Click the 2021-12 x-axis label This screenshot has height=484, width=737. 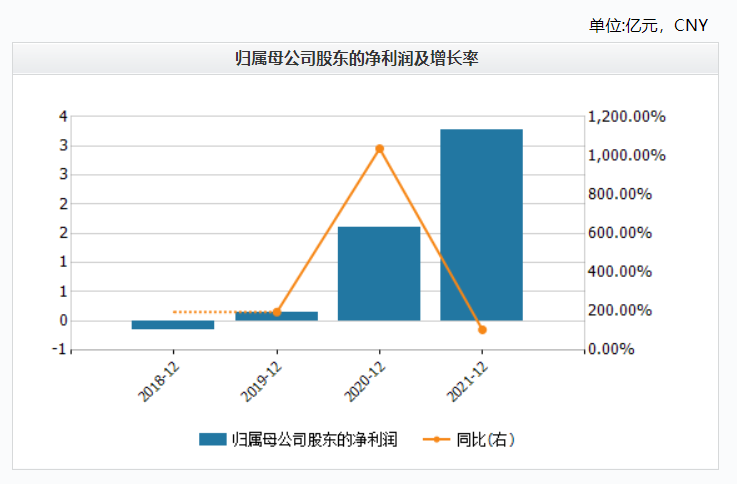[x=468, y=380]
